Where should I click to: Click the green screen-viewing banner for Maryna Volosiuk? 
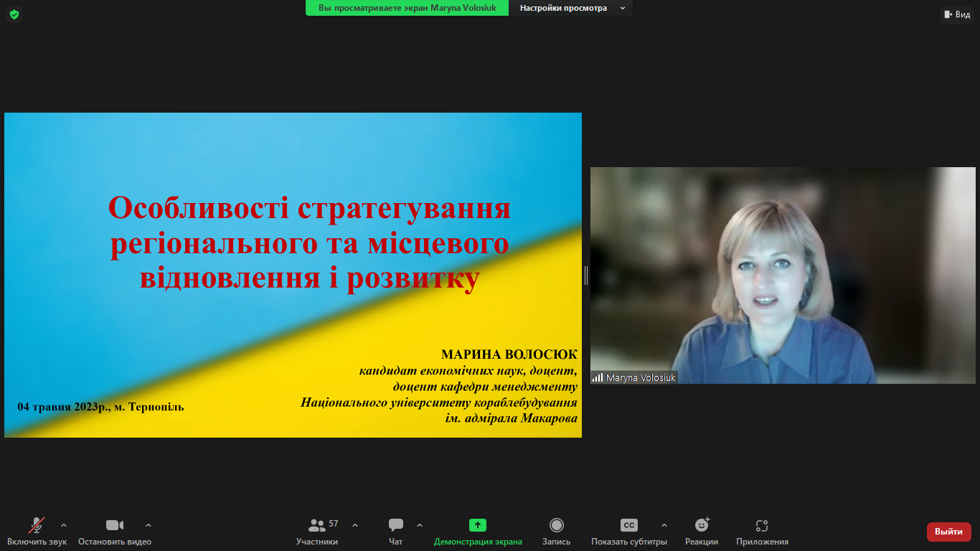[407, 8]
